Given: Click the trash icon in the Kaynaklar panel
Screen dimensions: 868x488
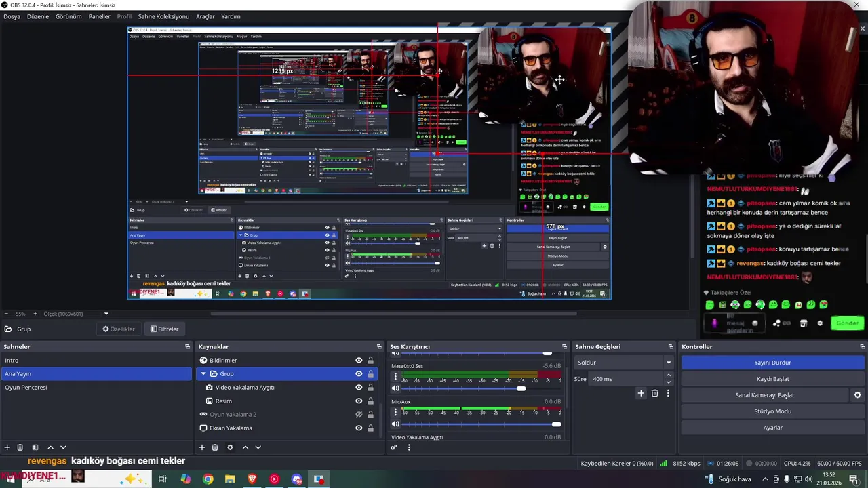Looking at the screenshot, I should click(215, 447).
